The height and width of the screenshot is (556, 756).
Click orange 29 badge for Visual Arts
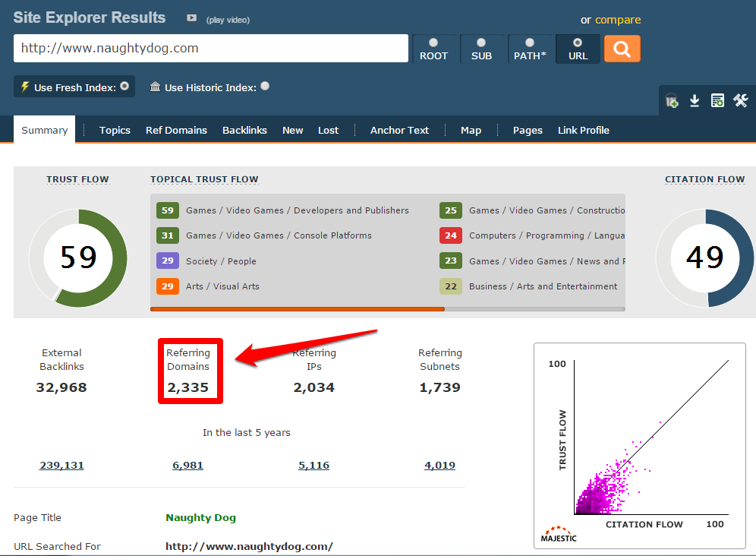[167, 286]
